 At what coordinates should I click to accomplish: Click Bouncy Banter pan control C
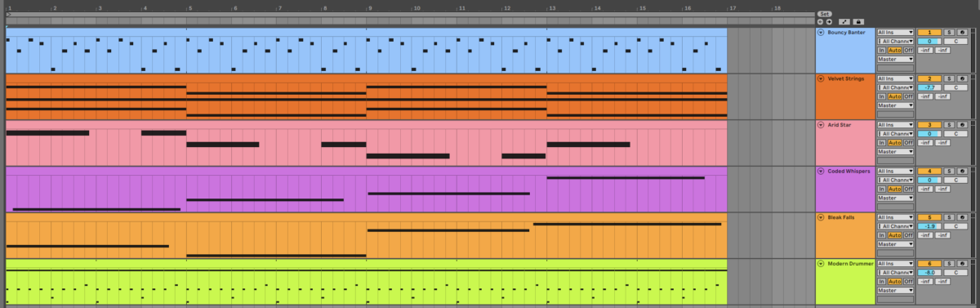tap(955, 42)
